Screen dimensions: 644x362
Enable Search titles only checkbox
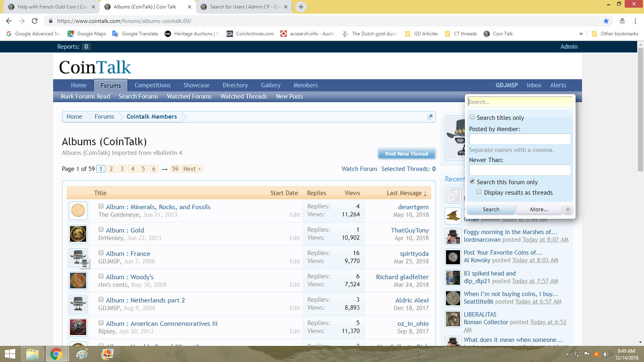(472, 117)
